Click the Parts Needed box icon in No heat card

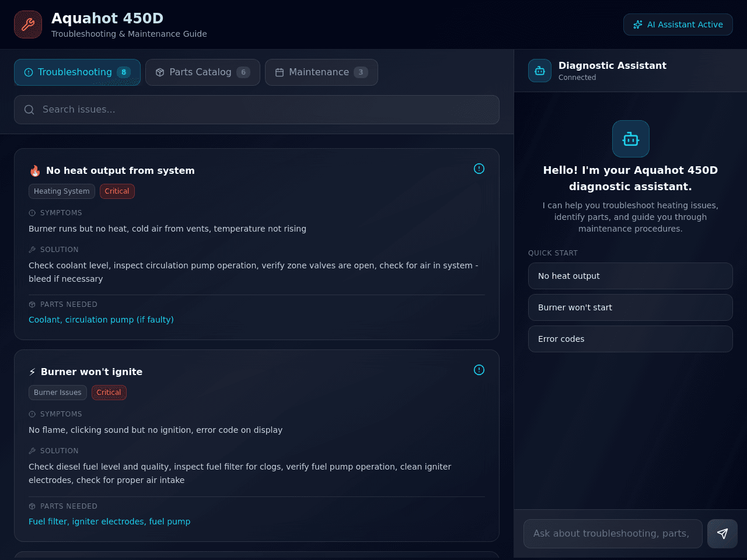32,304
